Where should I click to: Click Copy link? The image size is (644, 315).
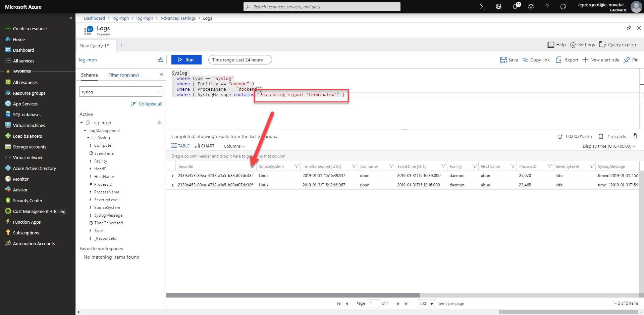[x=536, y=60]
